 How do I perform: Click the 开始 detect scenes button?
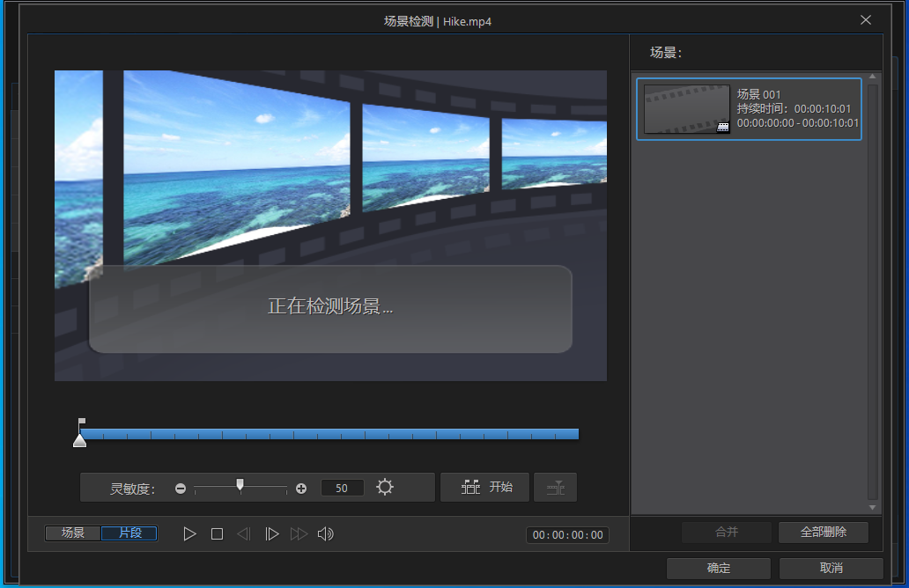point(484,487)
